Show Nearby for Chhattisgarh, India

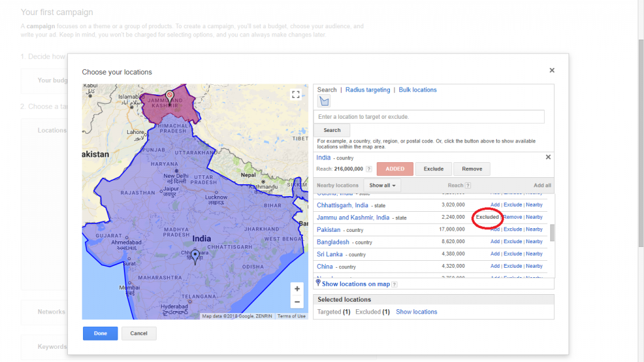(534, 205)
